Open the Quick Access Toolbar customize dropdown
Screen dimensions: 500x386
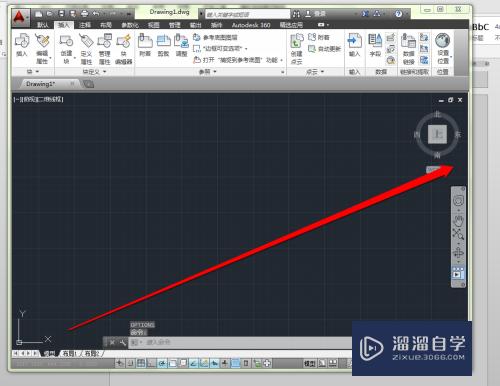coord(128,14)
